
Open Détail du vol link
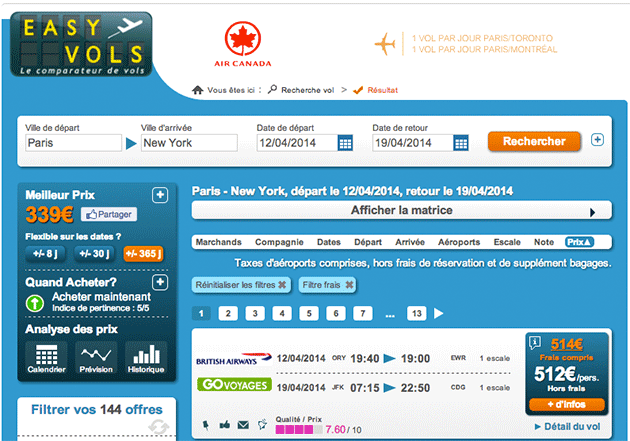point(568,427)
